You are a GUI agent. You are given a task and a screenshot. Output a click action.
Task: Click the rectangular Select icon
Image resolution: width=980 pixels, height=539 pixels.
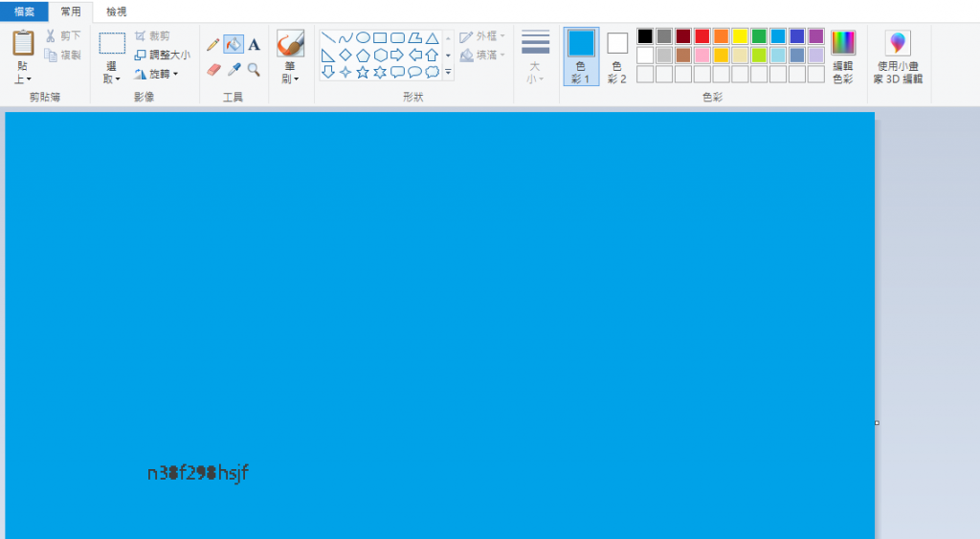[x=112, y=44]
